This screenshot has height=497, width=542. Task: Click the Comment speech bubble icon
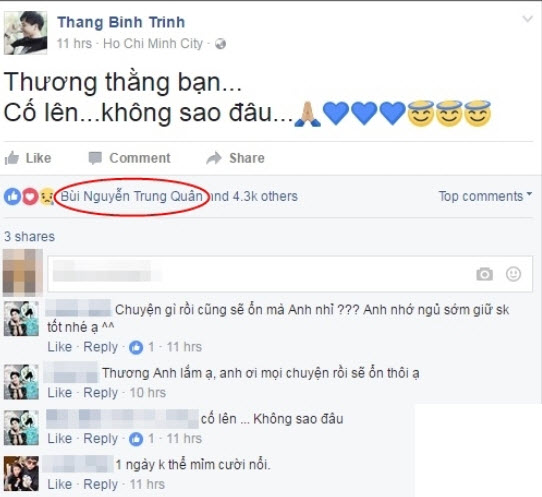pyautogui.click(x=95, y=158)
